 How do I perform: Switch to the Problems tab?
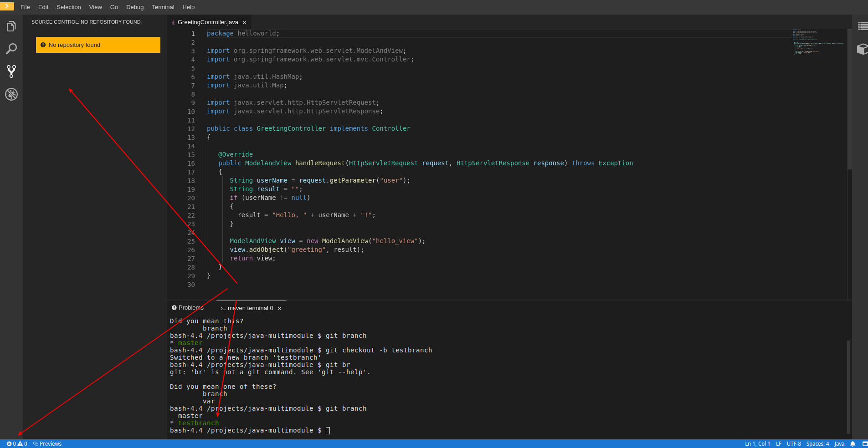point(187,308)
